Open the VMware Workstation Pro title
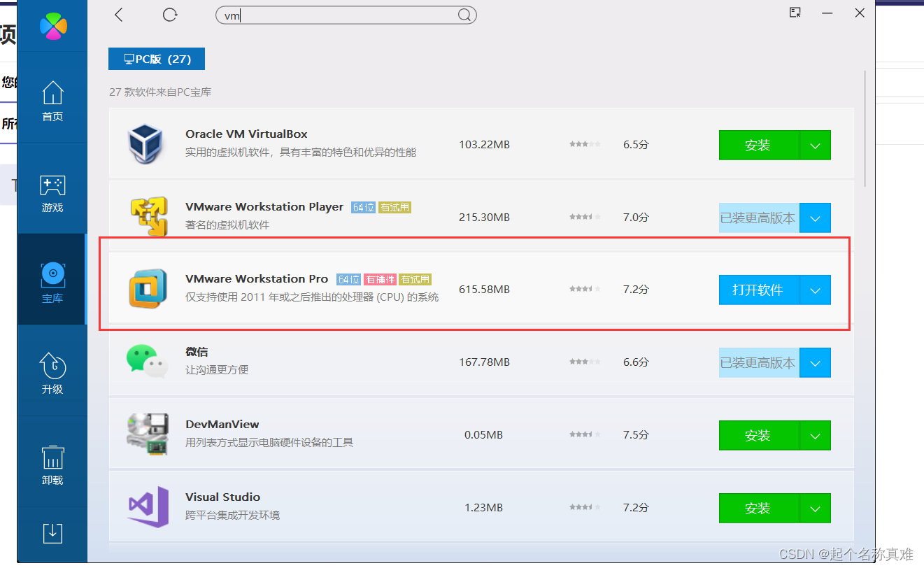Image resolution: width=924 pixels, height=568 pixels. [257, 278]
